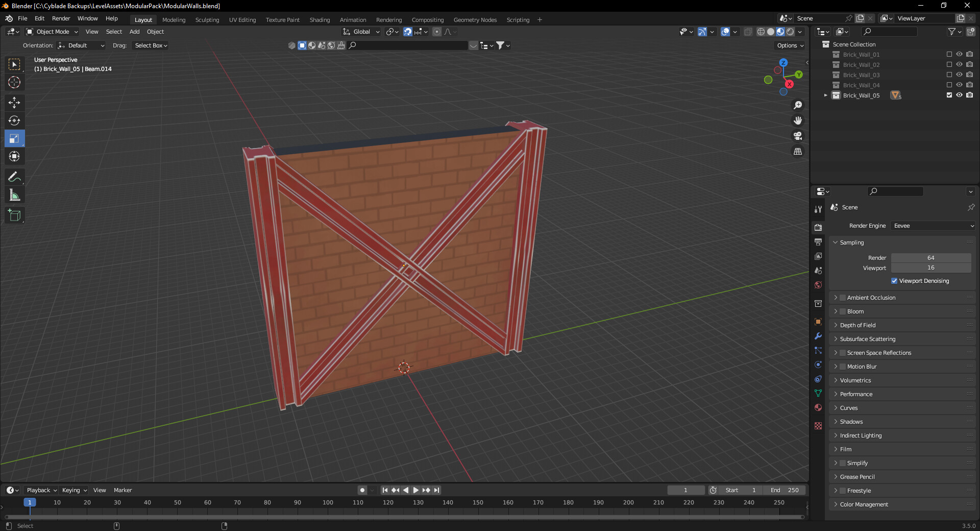The height and width of the screenshot is (531, 980).
Task: Open the Render menu
Action: (x=61, y=18)
